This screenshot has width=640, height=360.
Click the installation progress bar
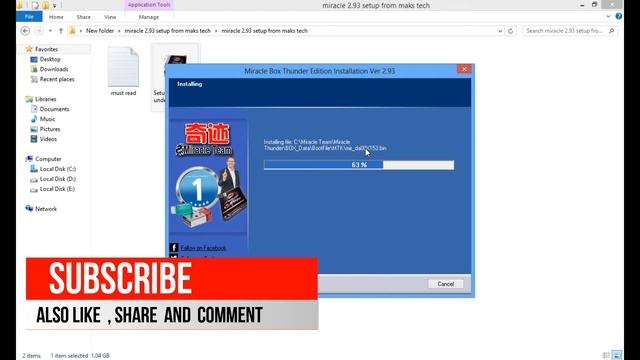pyautogui.click(x=359, y=165)
